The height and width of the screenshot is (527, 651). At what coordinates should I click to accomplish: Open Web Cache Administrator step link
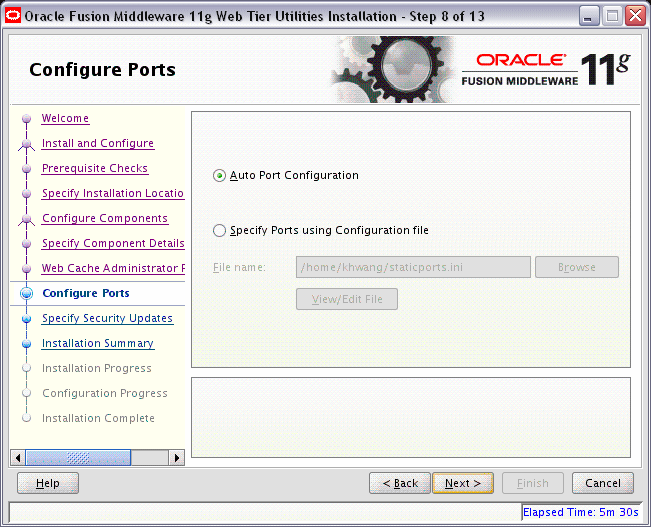coord(113,268)
